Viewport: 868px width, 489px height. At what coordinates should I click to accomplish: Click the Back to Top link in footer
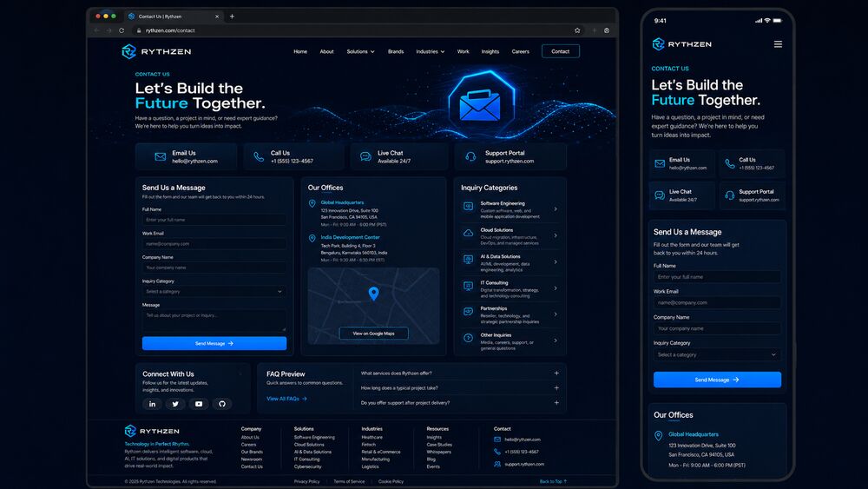pyautogui.click(x=553, y=481)
